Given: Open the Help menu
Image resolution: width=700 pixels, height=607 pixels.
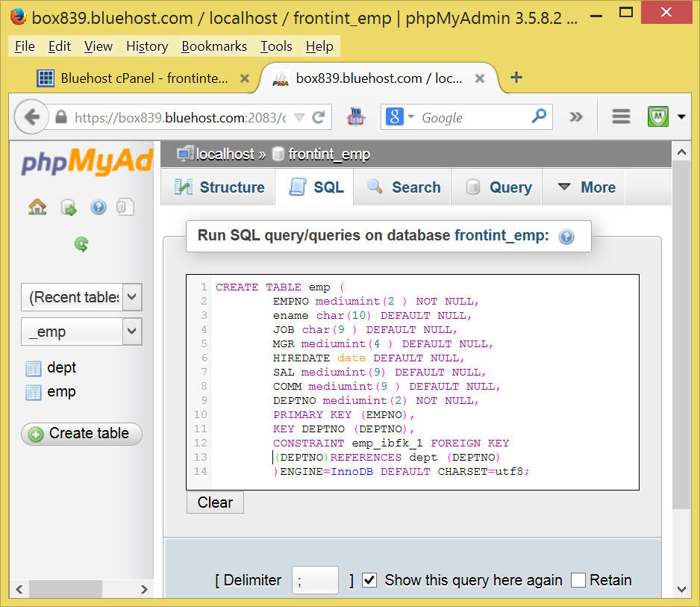Looking at the screenshot, I should pyautogui.click(x=319, y=46).
